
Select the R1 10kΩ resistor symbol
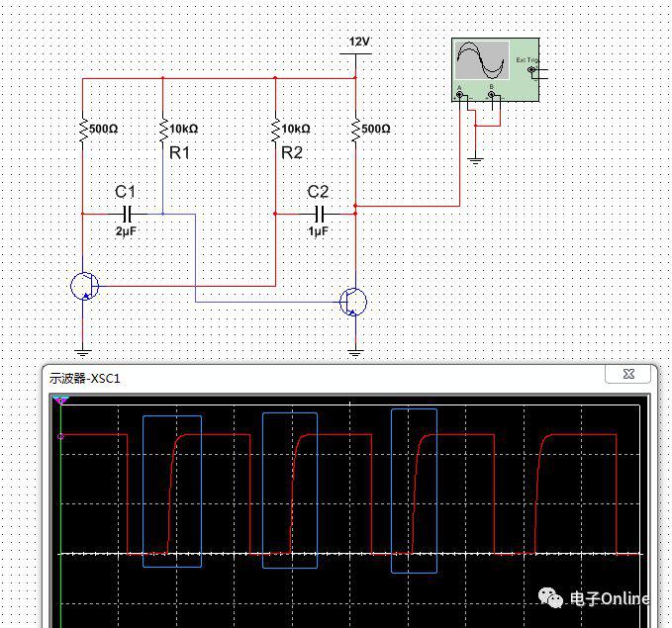point(162,129)
